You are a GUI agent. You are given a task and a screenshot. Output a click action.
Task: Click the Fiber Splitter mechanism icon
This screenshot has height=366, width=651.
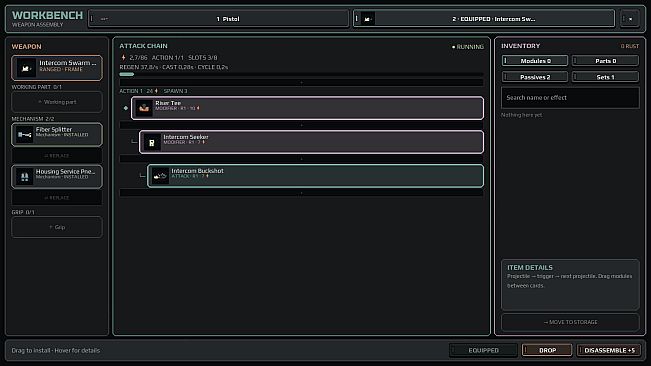[24, 134]
